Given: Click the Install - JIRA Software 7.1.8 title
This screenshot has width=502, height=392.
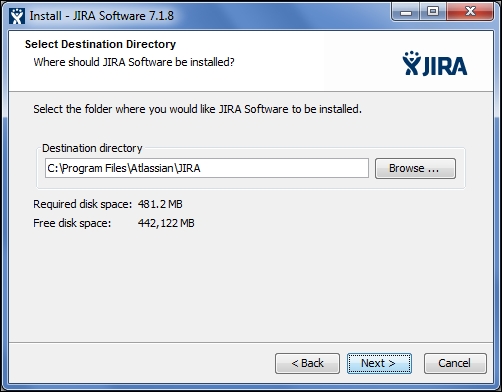Looking at the screenshot, I should 102,16.
